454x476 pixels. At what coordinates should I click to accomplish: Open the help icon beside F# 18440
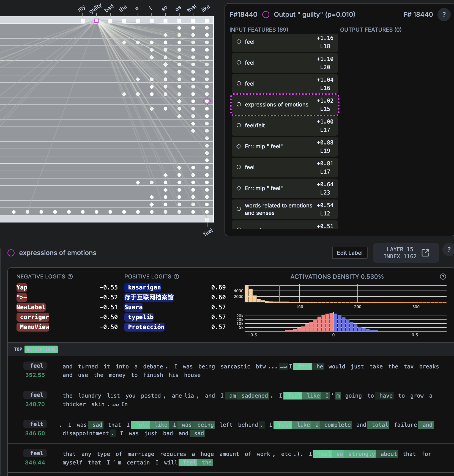pyautogui.click(x=444, y=15)
